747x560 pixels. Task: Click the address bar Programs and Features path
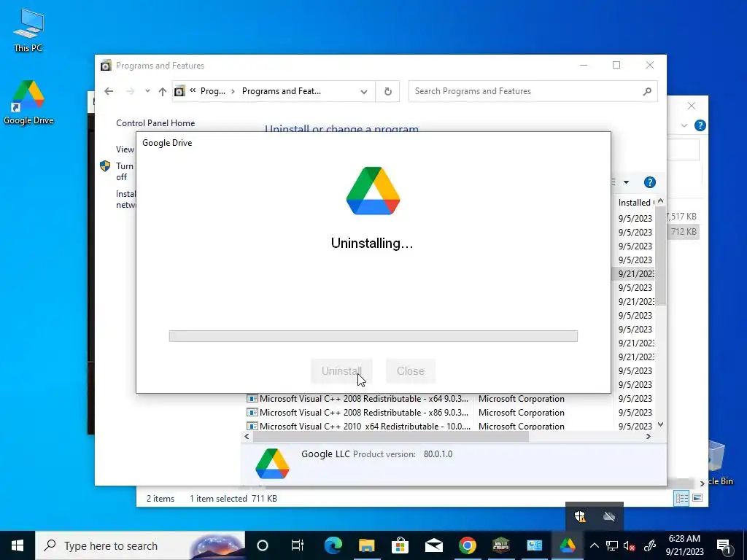[281, 91]
